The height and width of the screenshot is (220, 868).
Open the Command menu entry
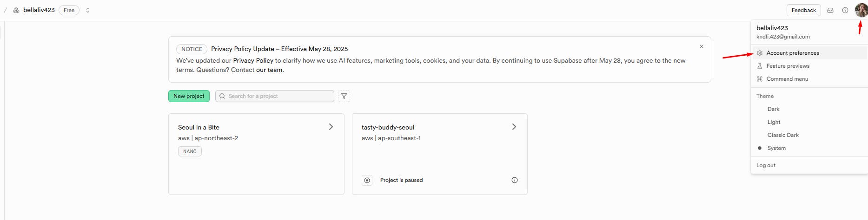coord(787,79)
